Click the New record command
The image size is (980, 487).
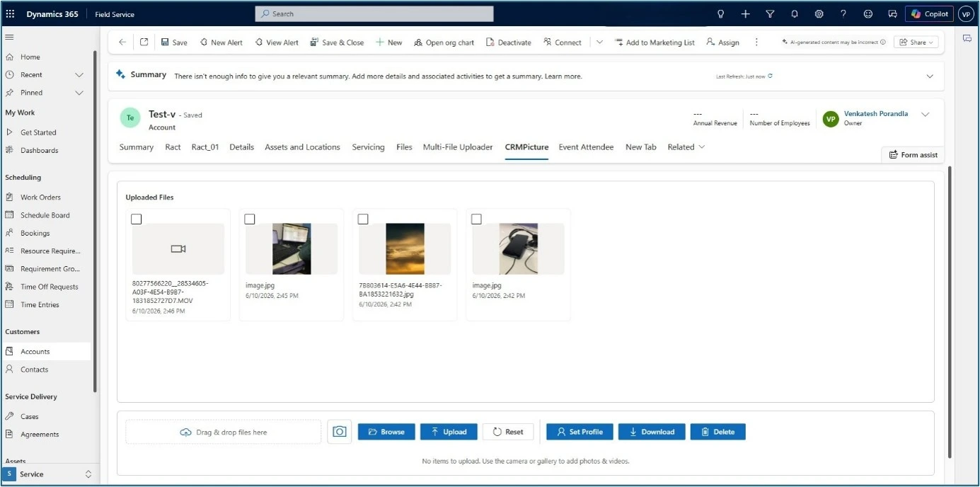[388, 42]
